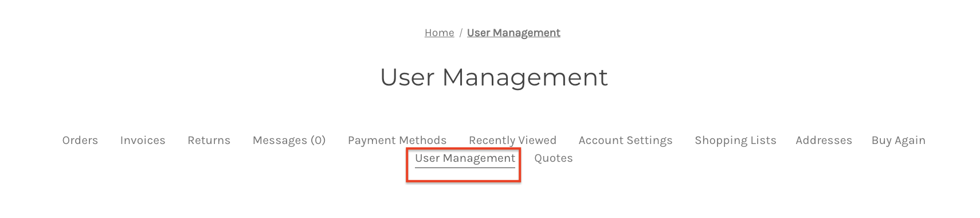Open the Orders tab
This screenshot has height=218, width=980.
[80, 141]
